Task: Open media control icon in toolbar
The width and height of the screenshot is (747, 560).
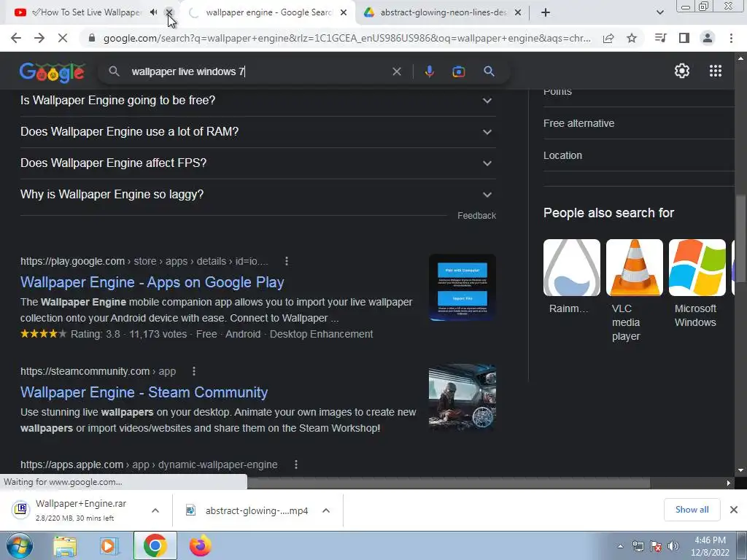Action: pos(660,38)
